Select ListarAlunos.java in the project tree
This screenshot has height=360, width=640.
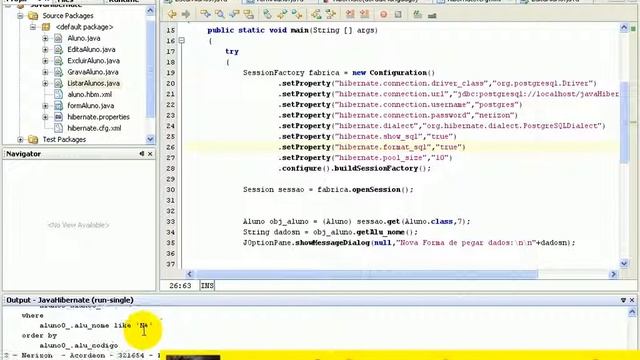coord(93,83)
